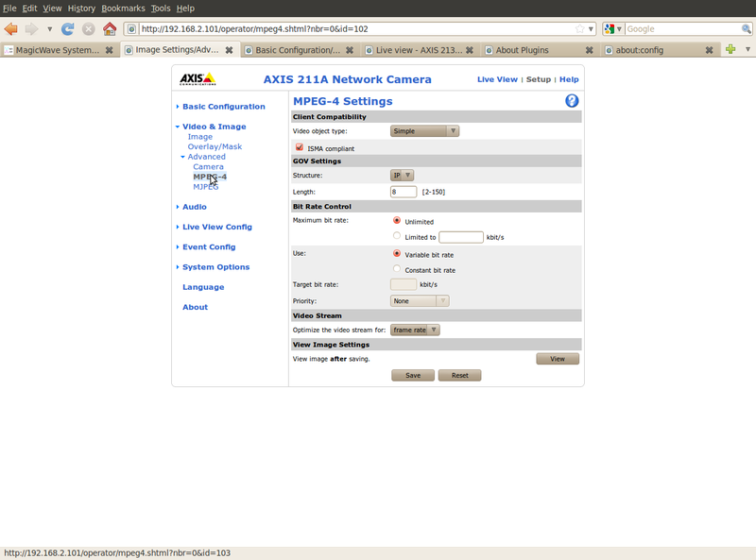Open the MJPEG settings link
The height and width of the screenshot is (560, 756).
(206, 187)
